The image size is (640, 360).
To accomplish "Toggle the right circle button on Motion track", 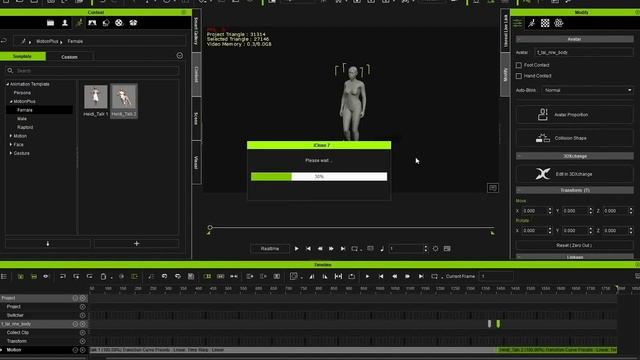I will [x=82, y=350].
